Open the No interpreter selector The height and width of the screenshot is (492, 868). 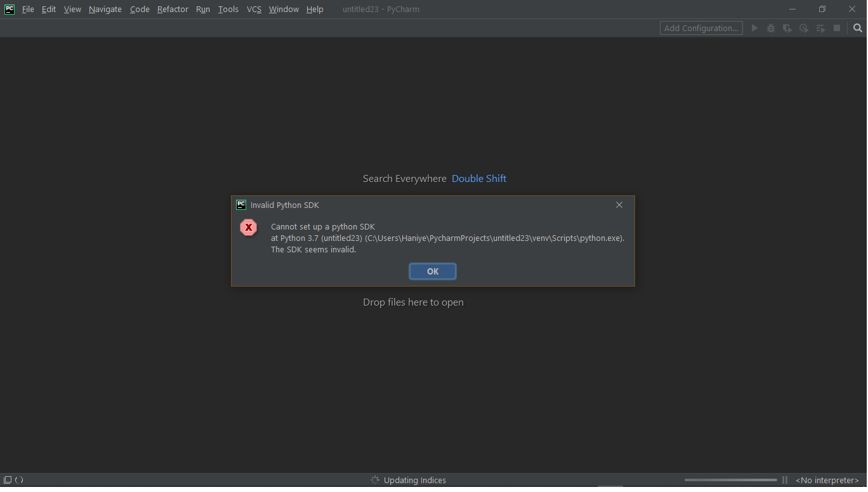pyautogui.click(x=827, y=480)
